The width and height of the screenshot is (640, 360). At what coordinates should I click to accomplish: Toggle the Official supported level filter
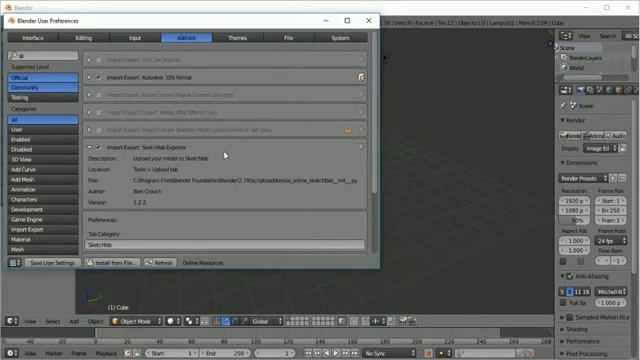(x=43, y=78)
